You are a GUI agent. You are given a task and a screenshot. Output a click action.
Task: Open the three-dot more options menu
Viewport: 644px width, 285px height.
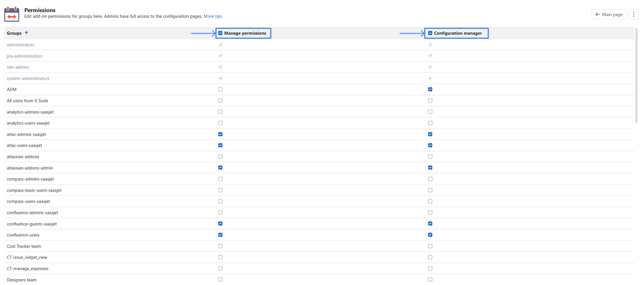pyautogui.click(x=633, y=14)
